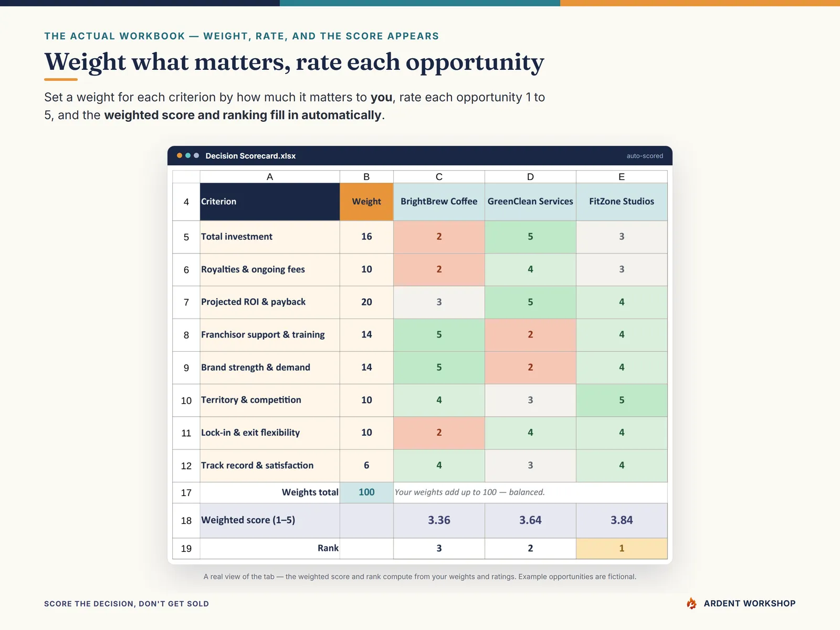Click the weights total value 100
Screen dimensions: 840x630
point(366,492)
